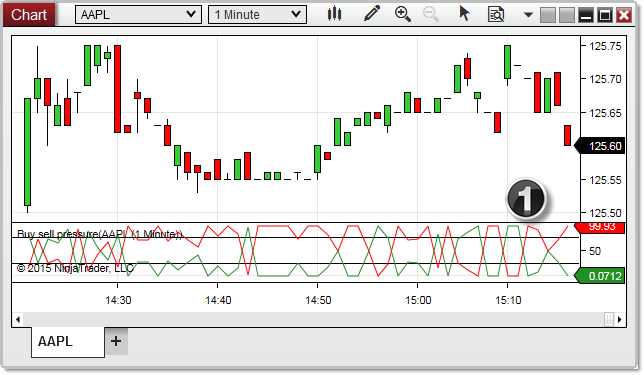
Task: Click the 14:30 time axis label
Action: pos(118,300)
